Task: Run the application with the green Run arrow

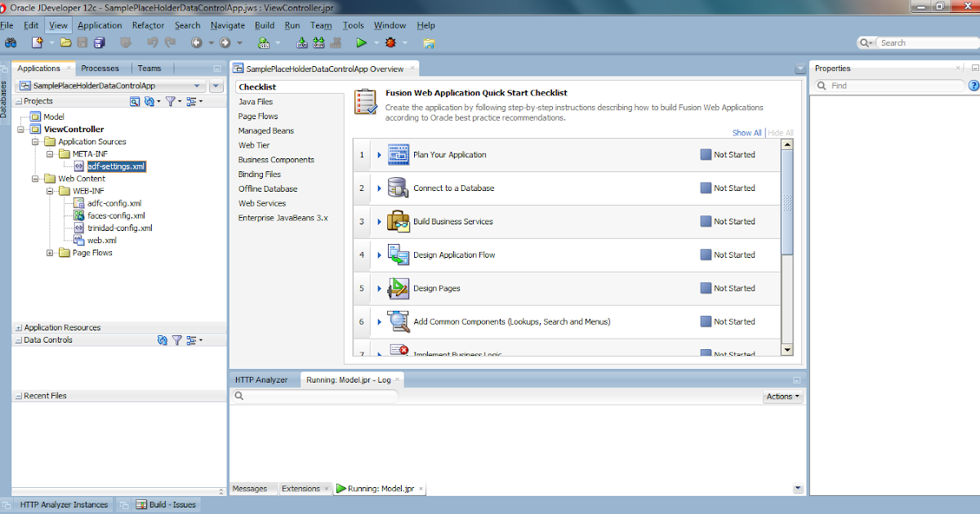Action: (x=362, y=42)
